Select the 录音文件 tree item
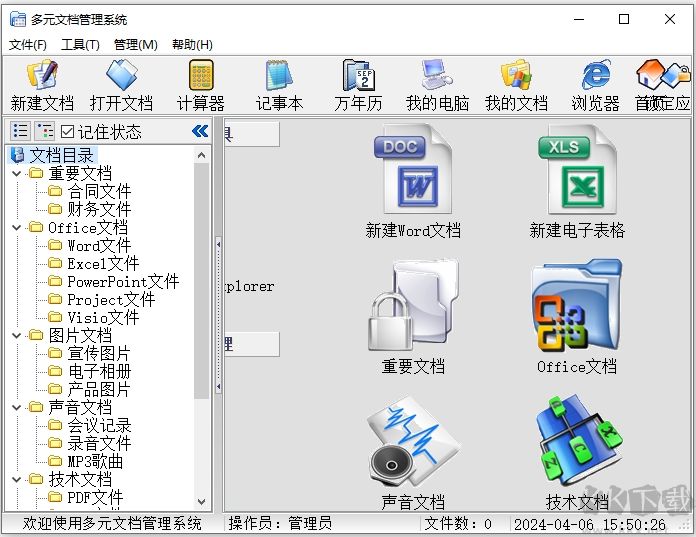This screenshot has width=696, height=537. pyautogui.click(x=99, y=443)
